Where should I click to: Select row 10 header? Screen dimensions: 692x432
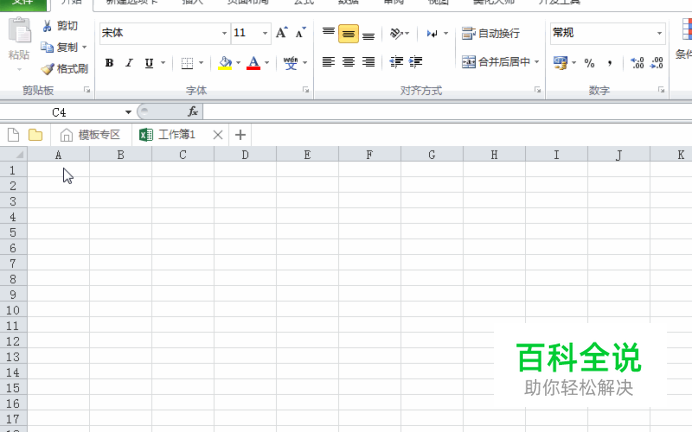pyautogui.click(x=13, y=310)
